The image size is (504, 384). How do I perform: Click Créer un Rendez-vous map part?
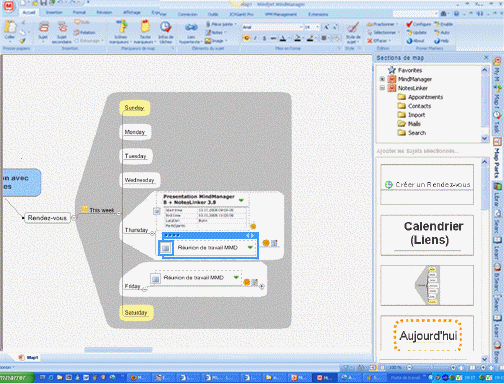pyautogui.click(x=427, y=184)
